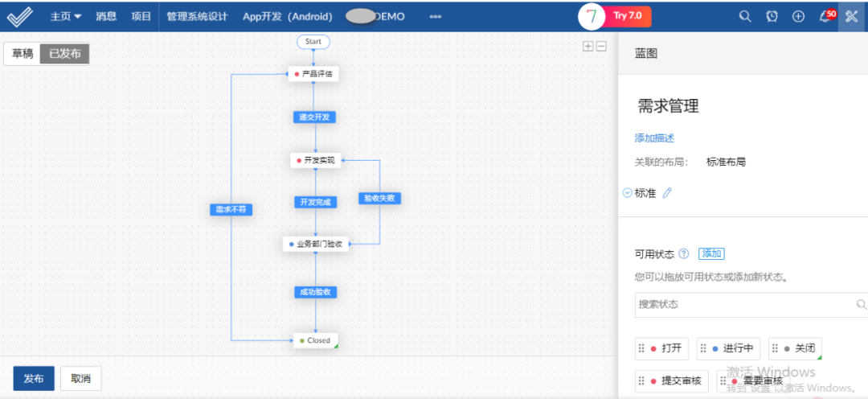Click the help question mark beside 可用状态
868x399 pixels.
684,254
